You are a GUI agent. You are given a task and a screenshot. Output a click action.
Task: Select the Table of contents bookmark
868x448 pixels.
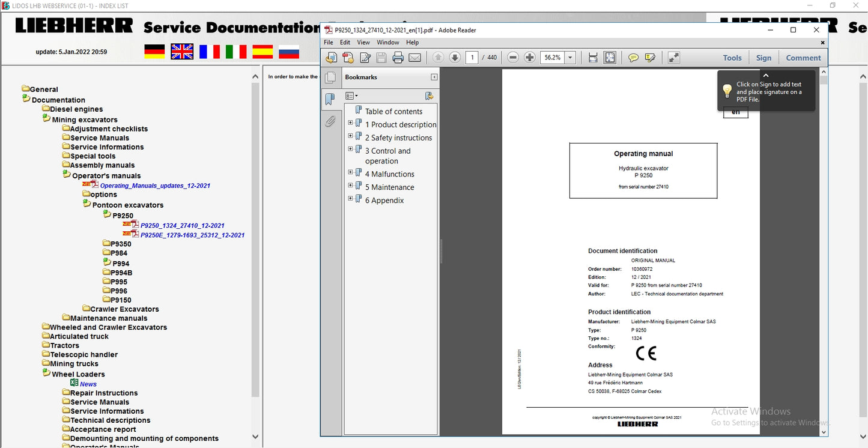(393, 111)
